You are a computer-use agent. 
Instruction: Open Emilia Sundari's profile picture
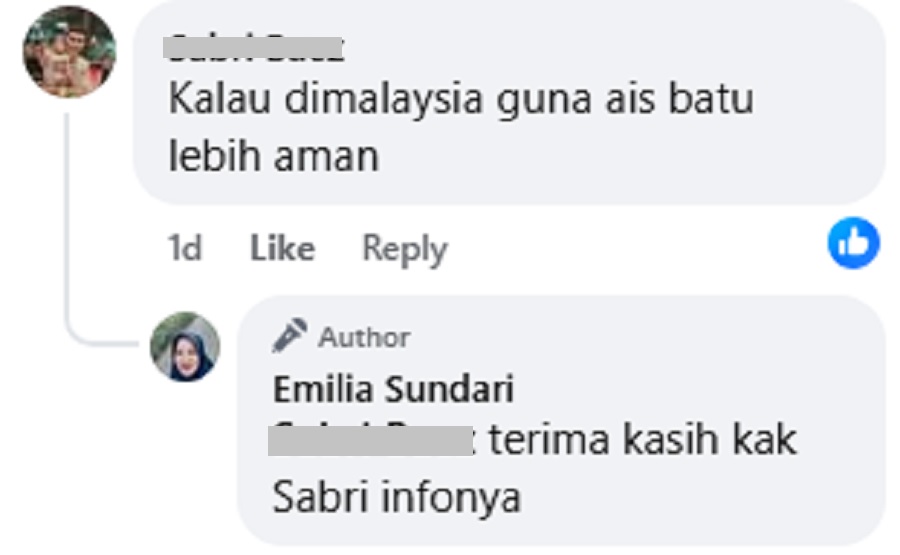pos(185,347)
